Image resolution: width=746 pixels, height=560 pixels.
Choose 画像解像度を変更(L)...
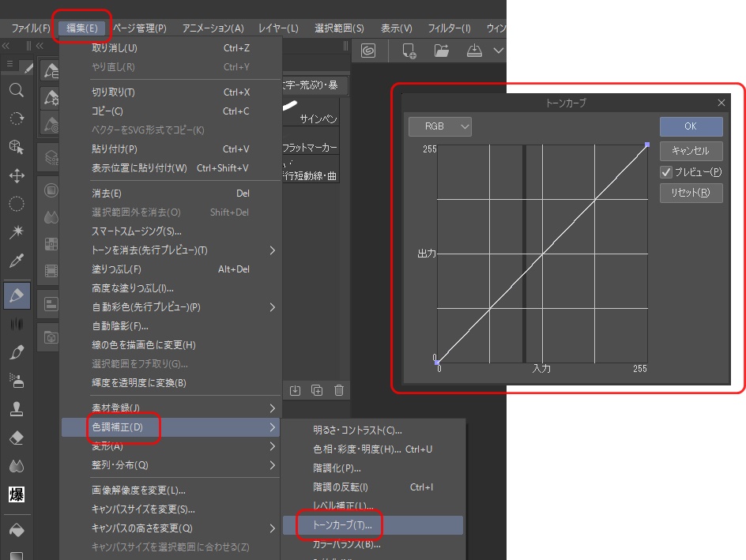click(171, 490)
